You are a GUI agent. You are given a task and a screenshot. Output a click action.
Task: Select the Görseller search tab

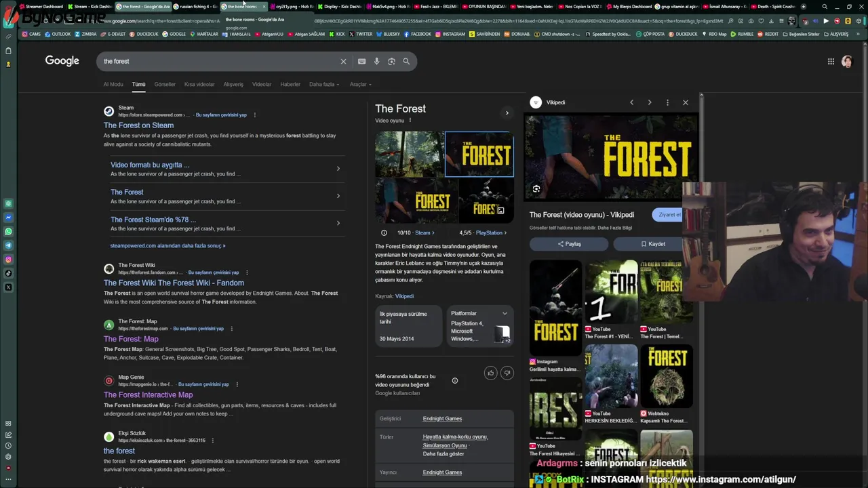pos(165,85)
